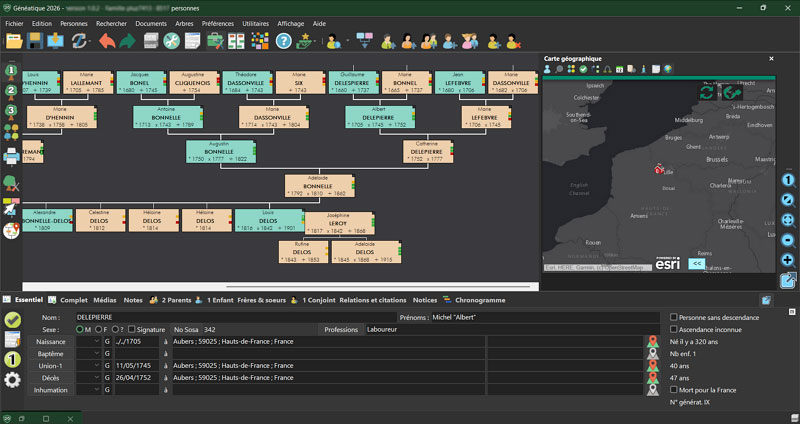800x424 pixels.
Task: Click the map refresh icon
Action: [x=708, y=92]
